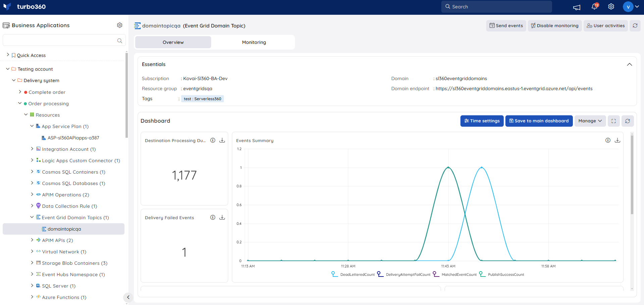Select Virtual Network (1) tree item
The image size is (644, 305).
point(64,252)
